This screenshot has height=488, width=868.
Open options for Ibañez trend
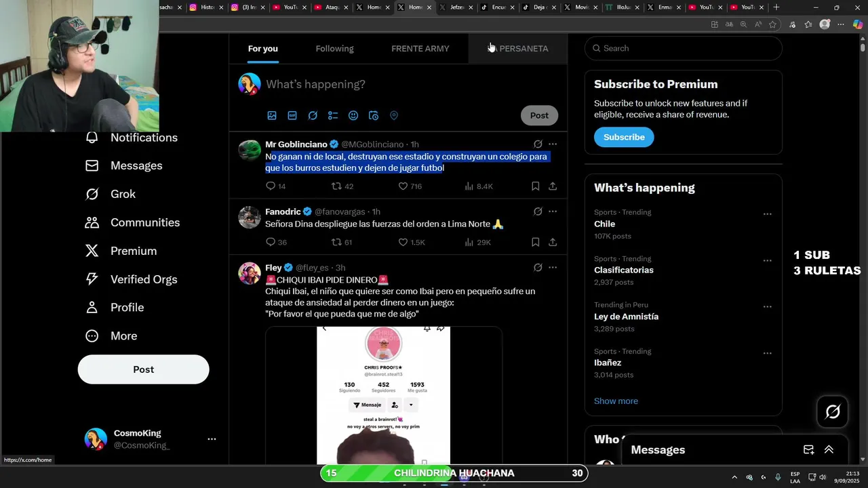click(768, 353)
